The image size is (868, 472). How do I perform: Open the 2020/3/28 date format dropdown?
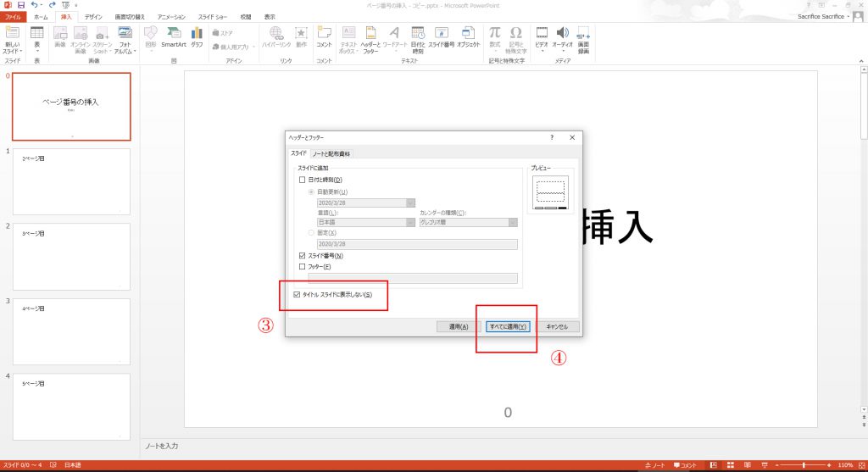410,203
